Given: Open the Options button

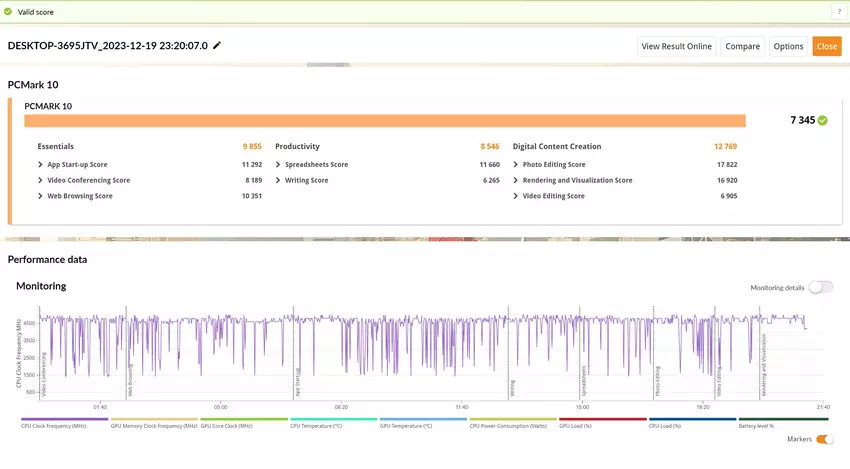Looking at the screenshot, I should pyautogui.click(x=788, y=46).
